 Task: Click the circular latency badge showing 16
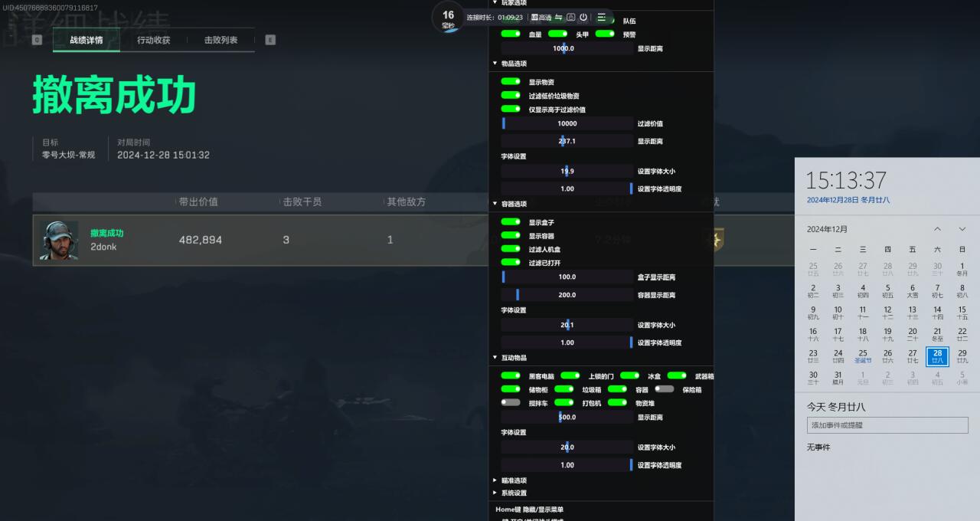[x=448, y=17]
